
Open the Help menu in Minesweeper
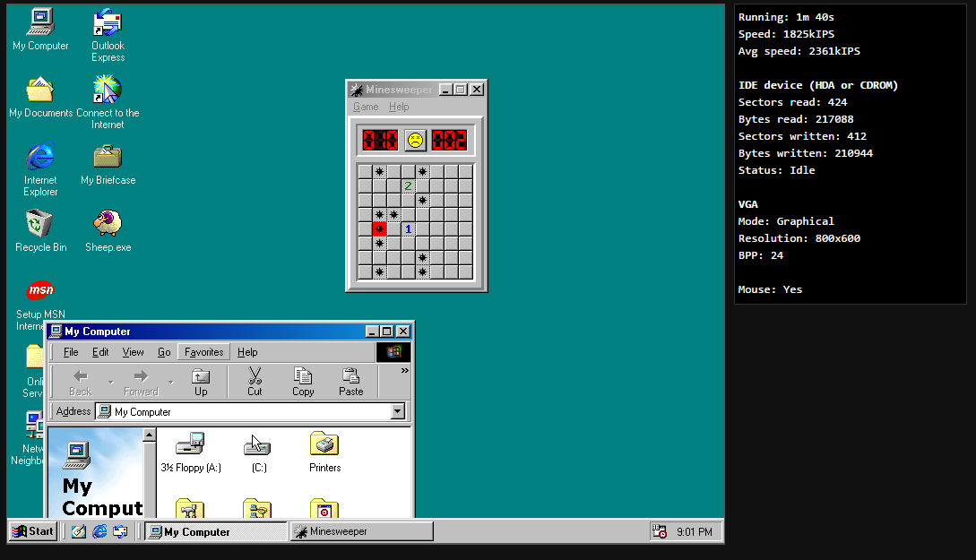[399, 107]
